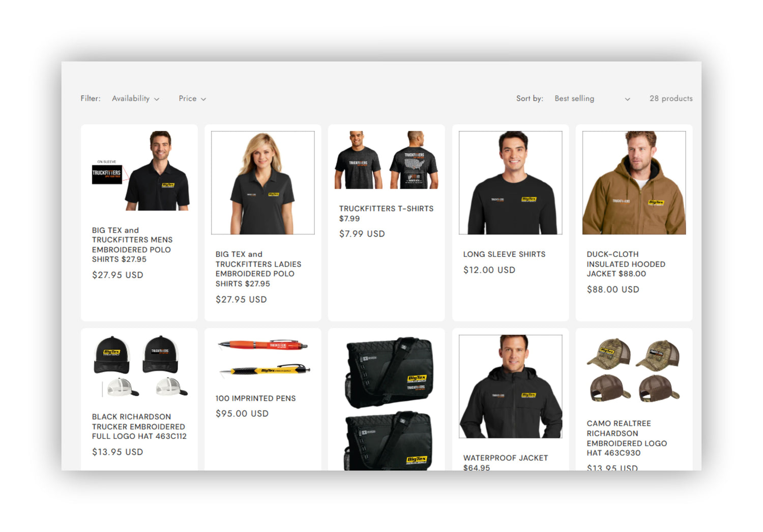Open Big Tex and Truckfitters Ladies Embroidered Polo link

pos(258,269)
